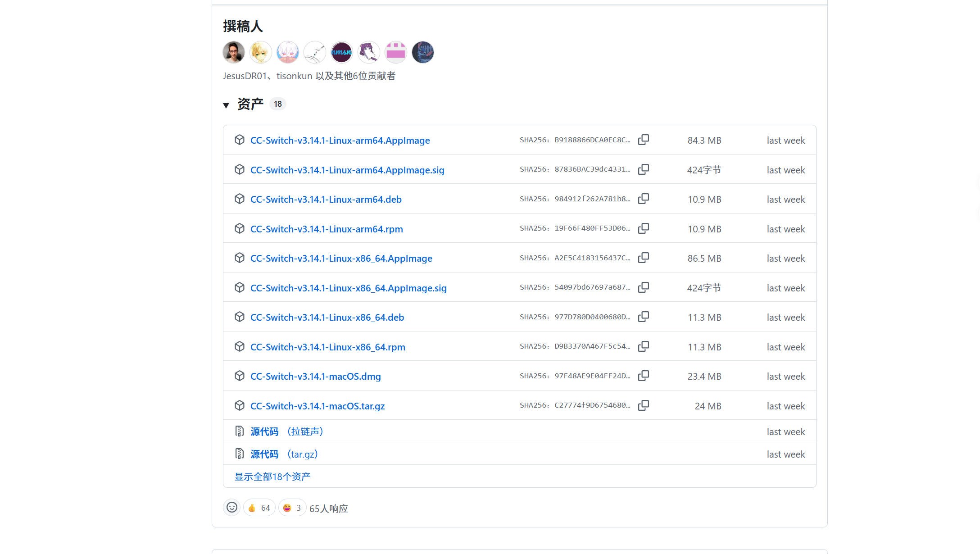Copy SHA256 for Linux-arm64.AppImage

pos(644,140)
